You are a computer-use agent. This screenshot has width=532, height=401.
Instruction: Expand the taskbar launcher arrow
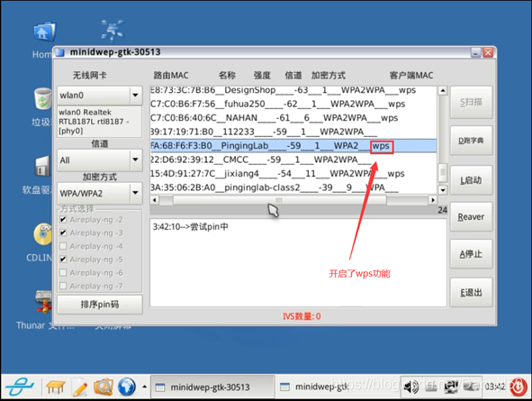[x=145, y=387]
